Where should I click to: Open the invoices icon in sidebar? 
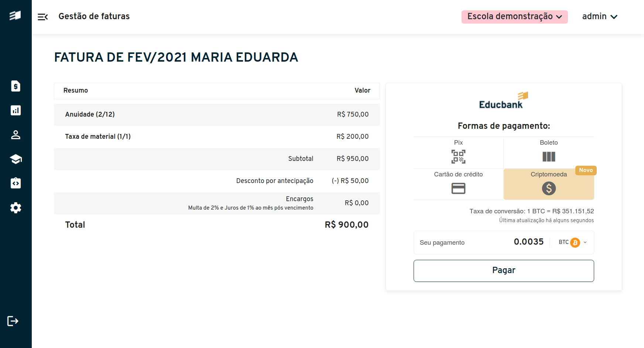(16, 86)
